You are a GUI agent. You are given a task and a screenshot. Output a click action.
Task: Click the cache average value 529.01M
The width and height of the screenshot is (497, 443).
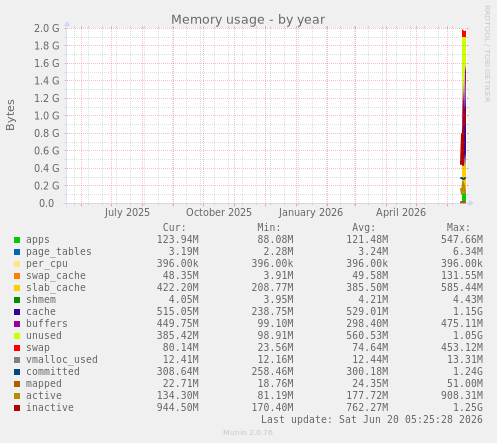pyautogui.click(x=367, y=312)
